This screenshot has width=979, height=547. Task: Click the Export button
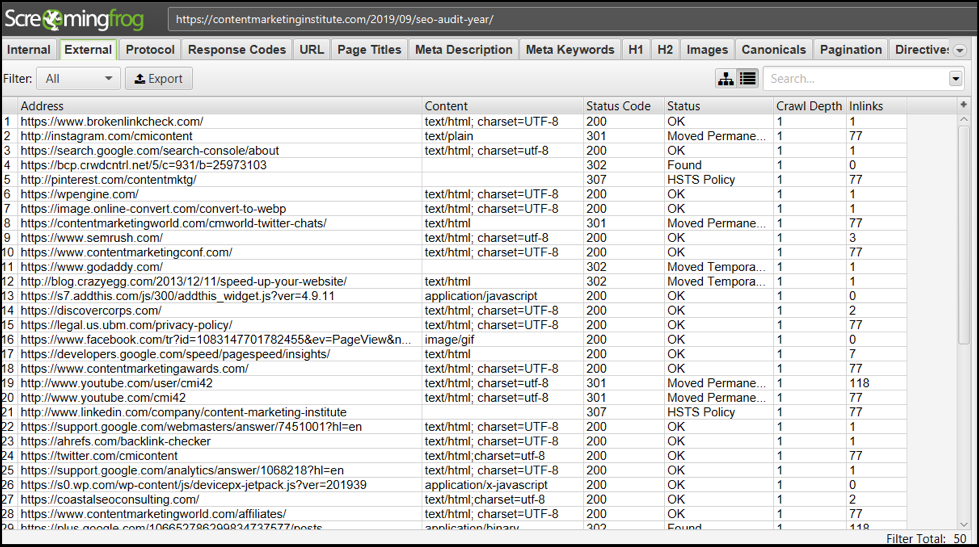159,78
